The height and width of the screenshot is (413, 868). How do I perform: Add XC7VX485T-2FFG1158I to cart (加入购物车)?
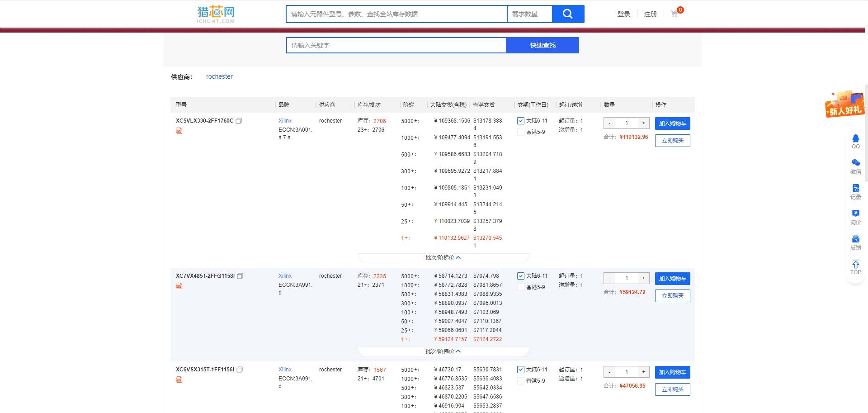[672, 279]
